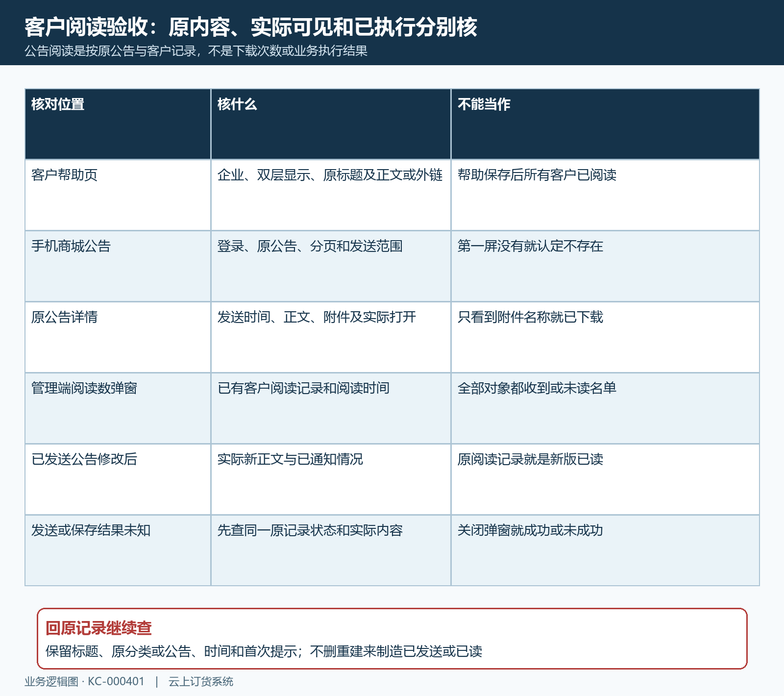784x696 pixels.
Task: Click the title 客户阅读验收：原内容、实际可见和已执行分别核
Action: click(251, 27)
